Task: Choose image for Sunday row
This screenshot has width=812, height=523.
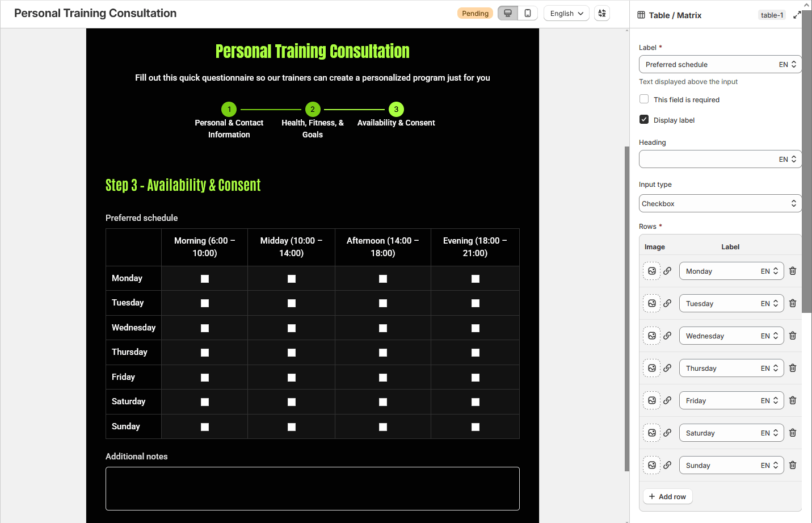Action: coord(652,465)
